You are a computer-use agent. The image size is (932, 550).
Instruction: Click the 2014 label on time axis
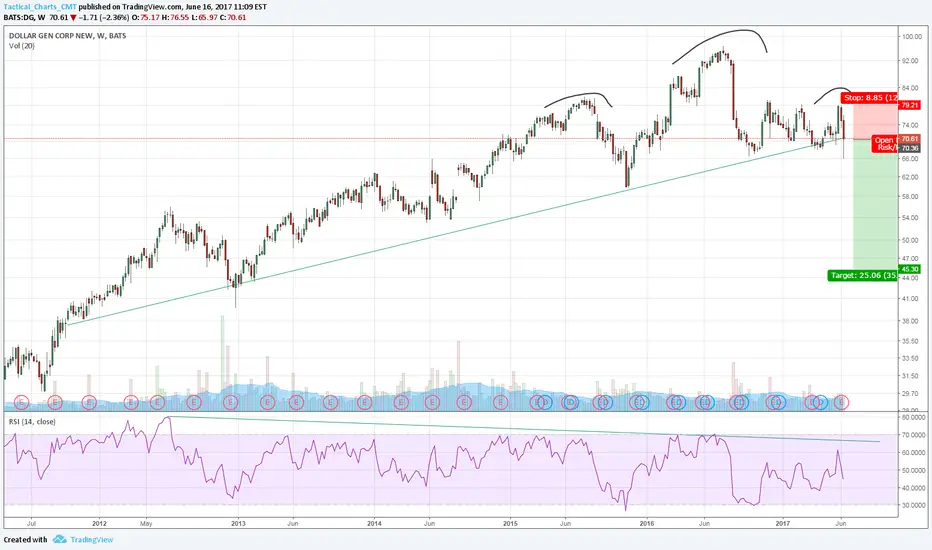click(374, 524)
